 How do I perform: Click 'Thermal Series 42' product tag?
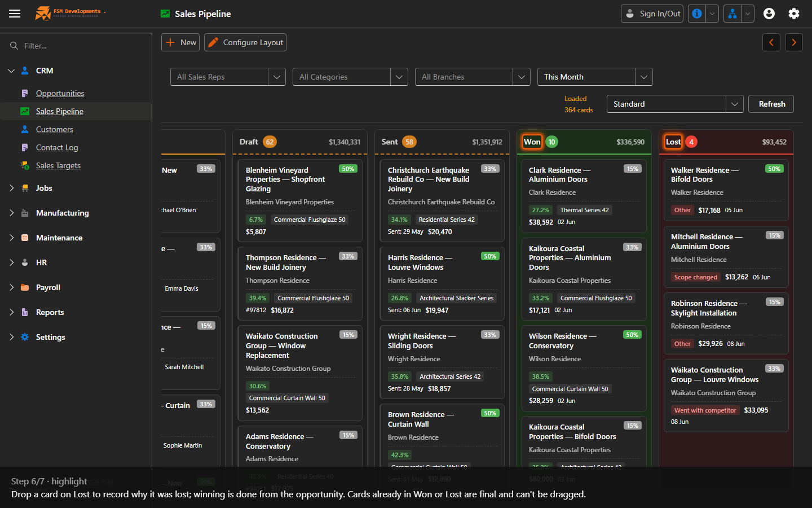tap(585, 210)
